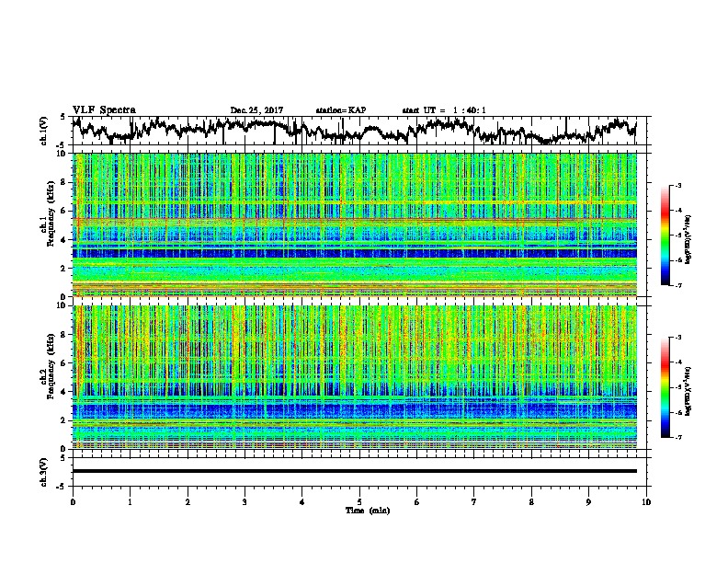Click inside the ch.2 spectrogram panel
The width and height of the screenshot is (728, 563).
tap(355, 377)
